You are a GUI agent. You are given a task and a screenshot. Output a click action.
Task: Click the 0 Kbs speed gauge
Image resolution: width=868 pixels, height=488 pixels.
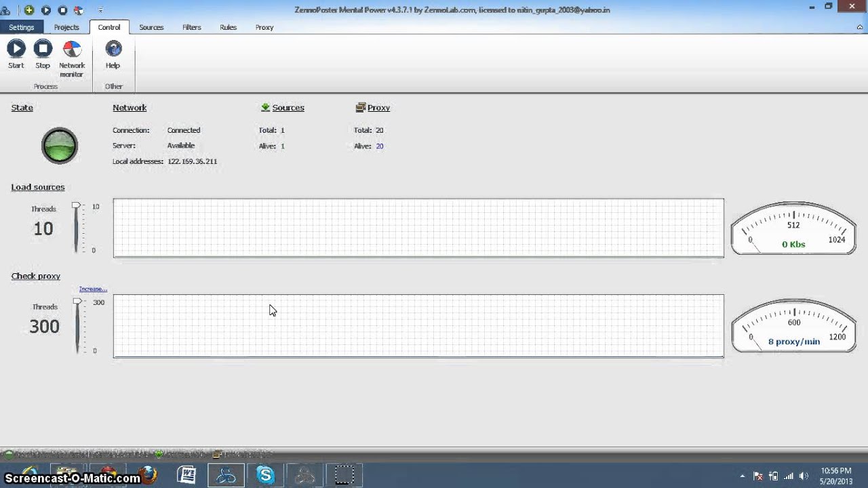click(x=793, y=228)
